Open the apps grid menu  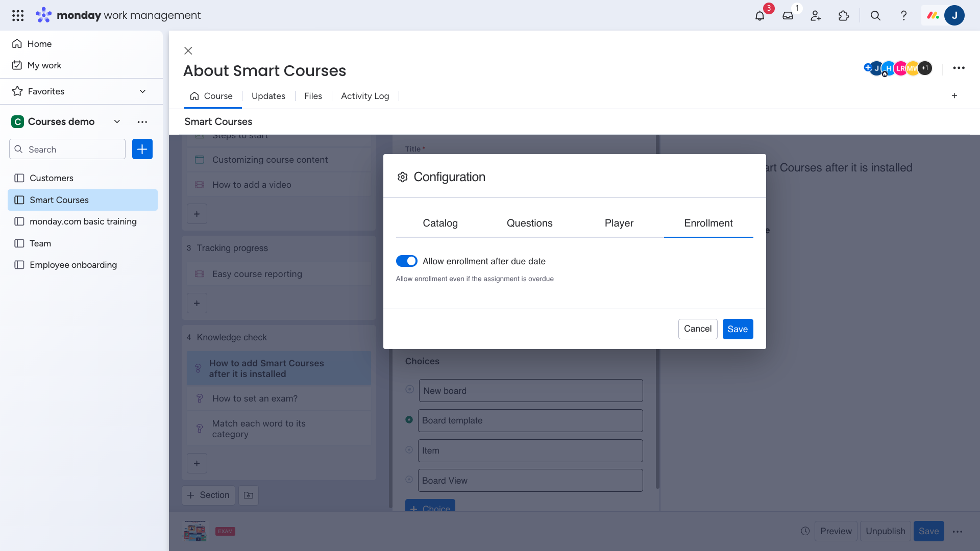click(x=18, y=15)
